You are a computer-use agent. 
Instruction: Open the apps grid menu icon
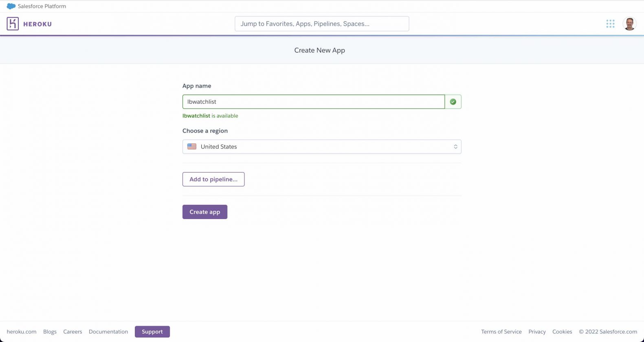(x=610, y=24)
